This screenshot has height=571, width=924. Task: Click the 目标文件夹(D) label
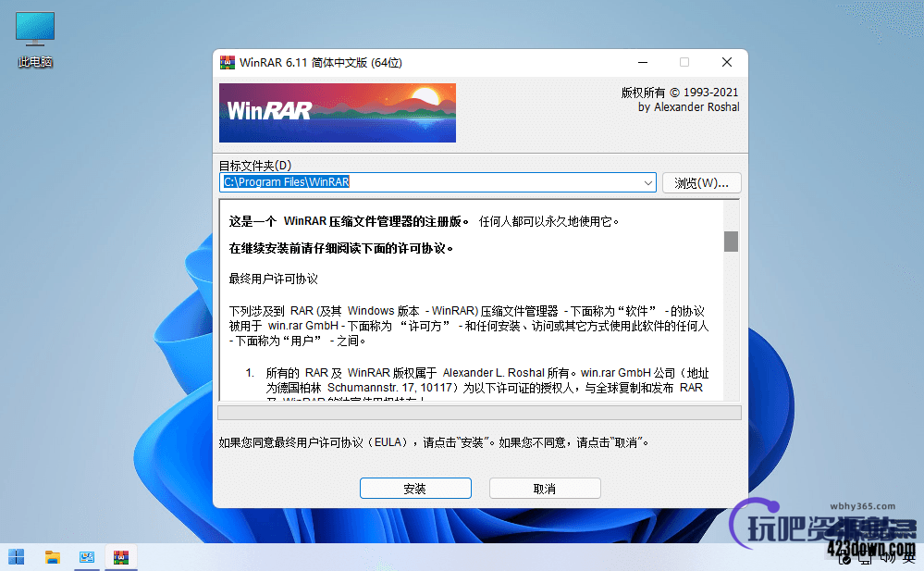pyautogui.click(x=255, y=165)
